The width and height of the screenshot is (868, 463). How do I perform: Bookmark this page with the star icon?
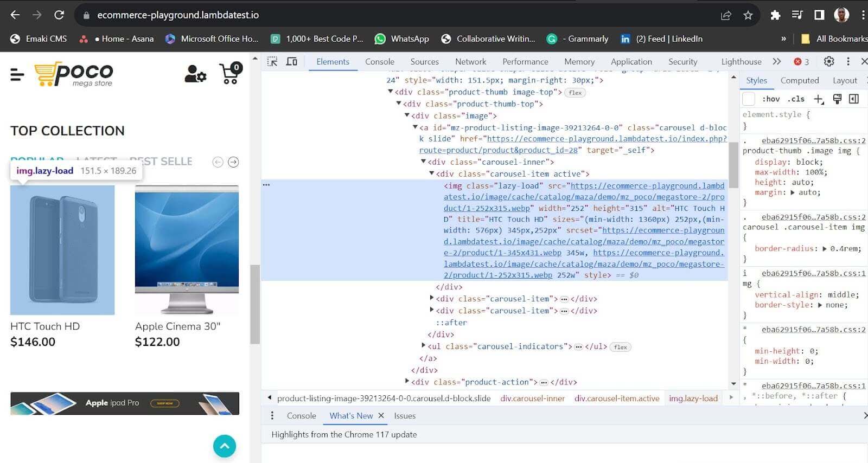748,15
